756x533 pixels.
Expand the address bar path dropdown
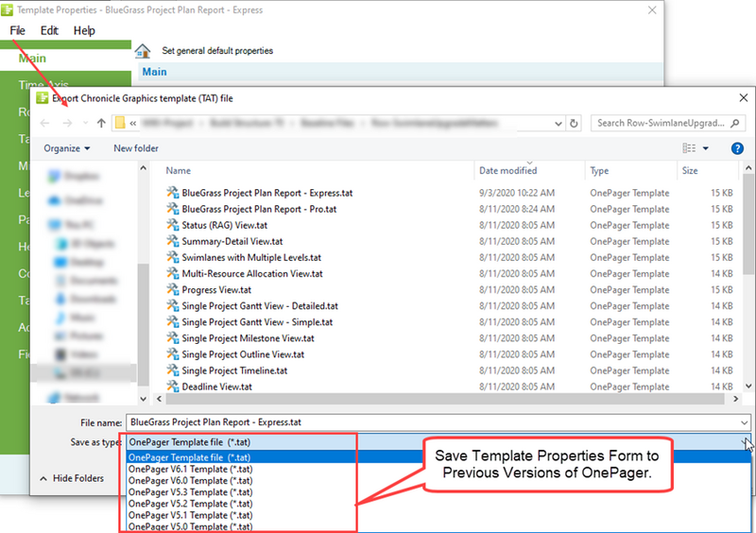pyautogui.click(x=558, y=124)
